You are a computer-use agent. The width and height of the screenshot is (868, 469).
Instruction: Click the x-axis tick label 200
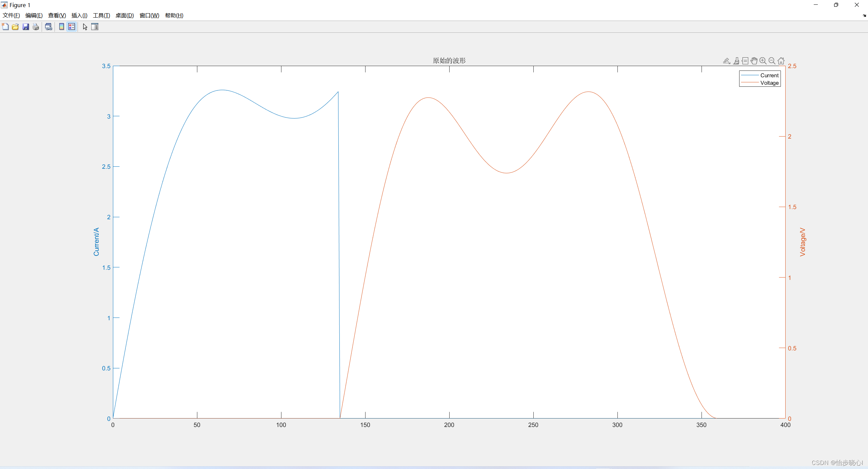pos(449,425)
